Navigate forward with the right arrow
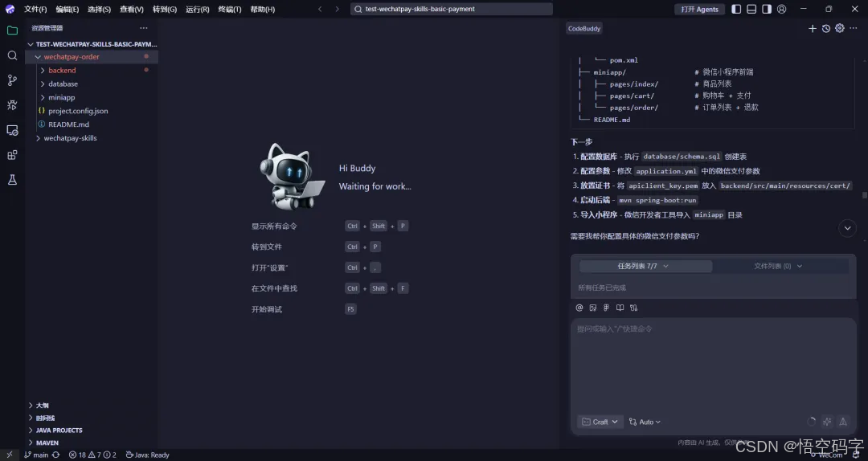The height and width of the screenshot is (461, 868). pos(337,9)
